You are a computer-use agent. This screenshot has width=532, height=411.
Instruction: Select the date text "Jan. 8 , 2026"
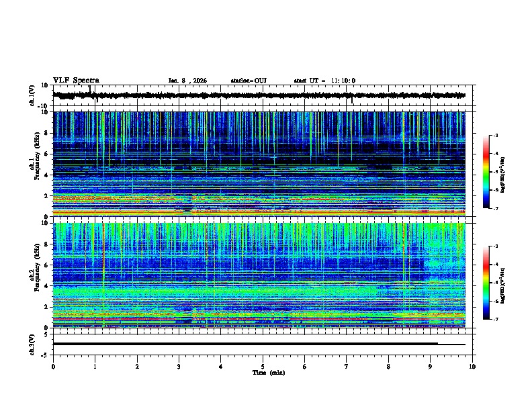[x=187, y=81]
